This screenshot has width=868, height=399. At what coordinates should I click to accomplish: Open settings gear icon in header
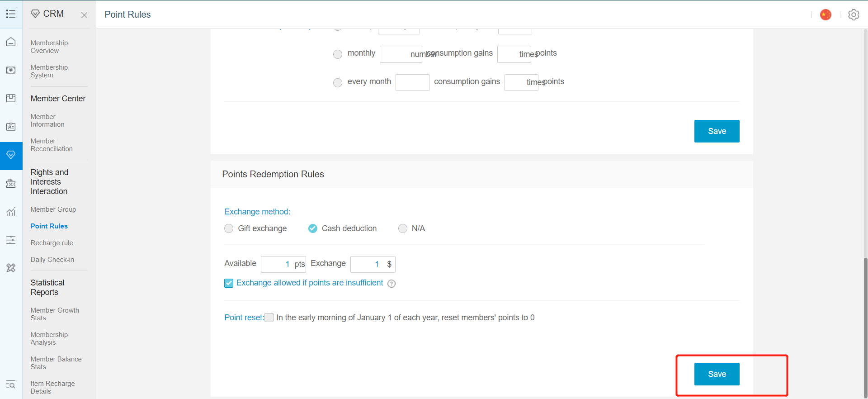[854, 14]
